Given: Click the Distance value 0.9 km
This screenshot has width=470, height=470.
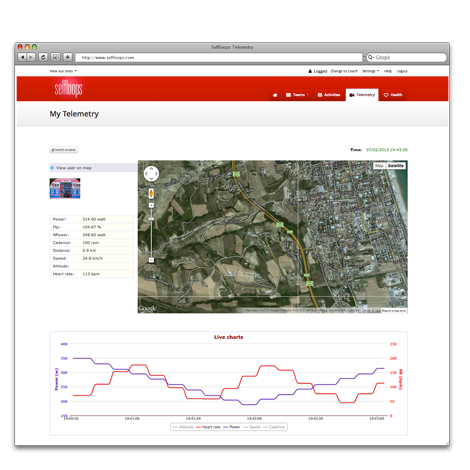Looking at the screenshot, I should click(89, 251).
